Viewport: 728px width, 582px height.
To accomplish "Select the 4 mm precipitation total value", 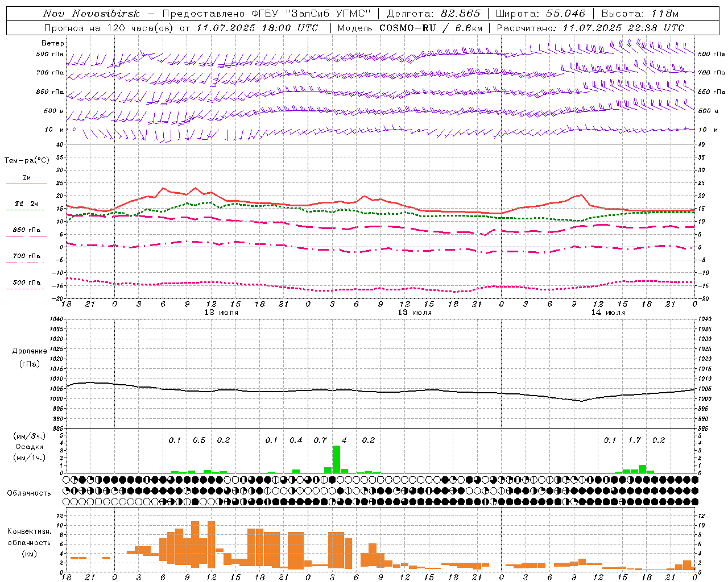I will [x=344, y=440].
